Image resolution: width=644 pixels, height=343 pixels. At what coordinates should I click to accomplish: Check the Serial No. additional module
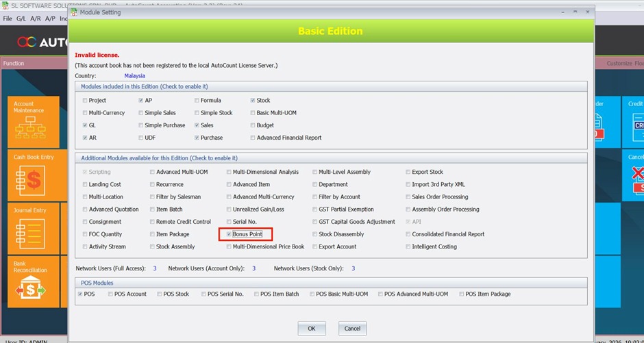coord(229,222)
